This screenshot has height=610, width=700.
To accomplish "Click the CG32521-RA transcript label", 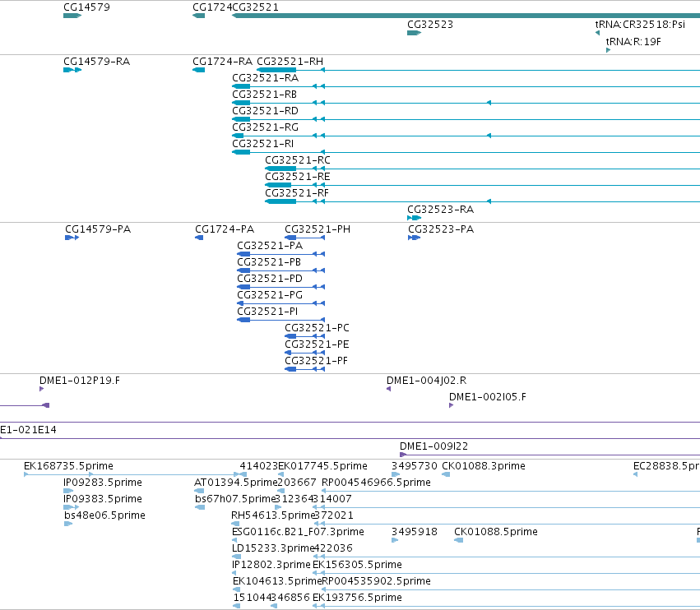I will [265, 77].
